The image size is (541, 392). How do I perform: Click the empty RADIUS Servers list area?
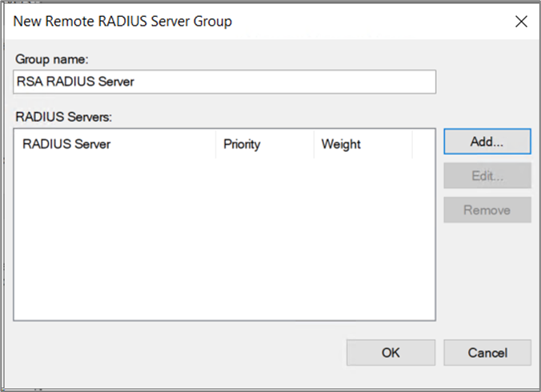224,240
